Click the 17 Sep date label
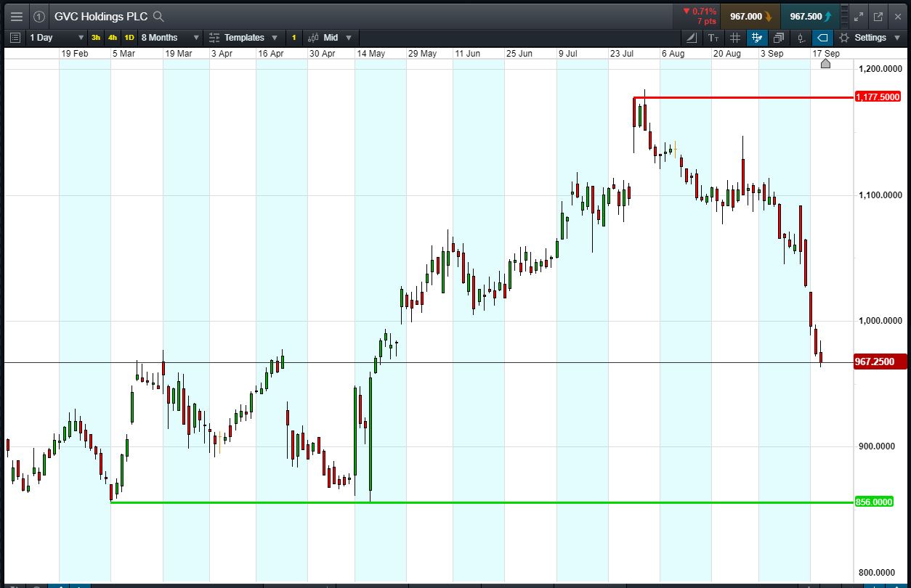This screenshot has height=588, width=911. pos(826,54)
